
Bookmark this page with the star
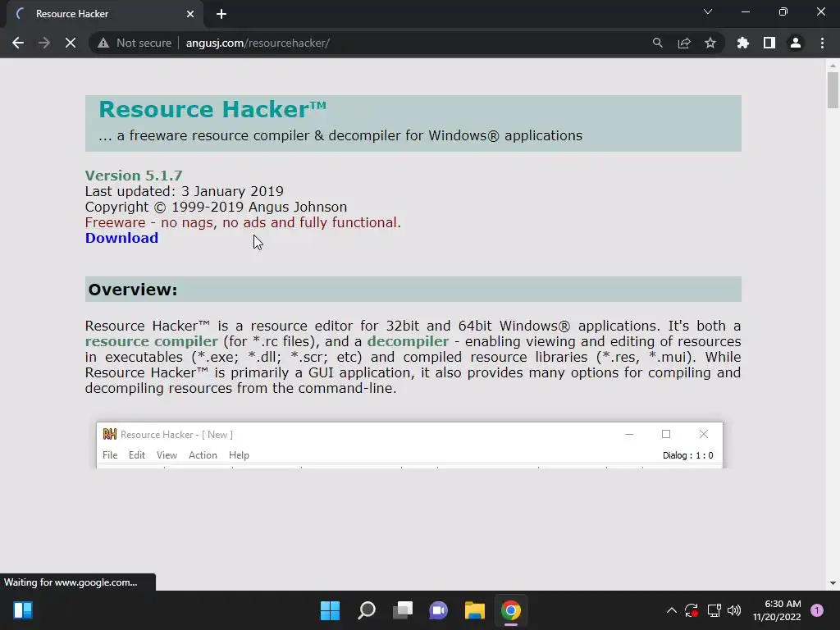coord(710,43)
